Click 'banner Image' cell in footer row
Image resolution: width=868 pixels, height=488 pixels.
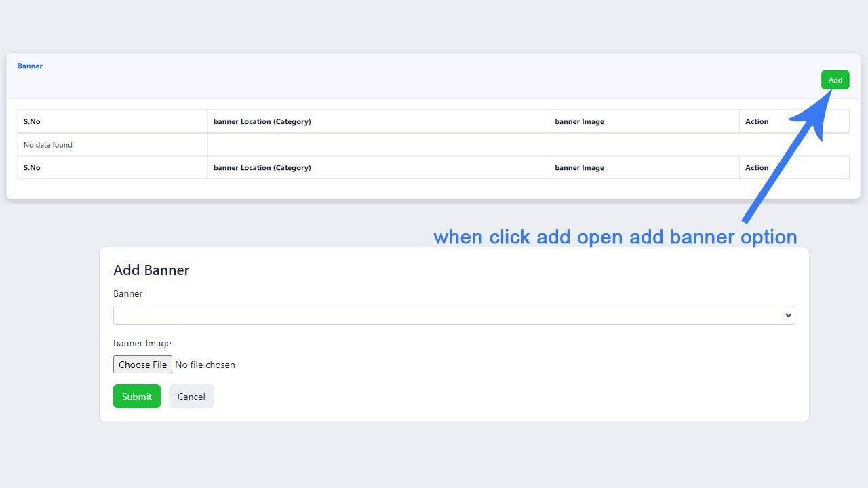579,168
